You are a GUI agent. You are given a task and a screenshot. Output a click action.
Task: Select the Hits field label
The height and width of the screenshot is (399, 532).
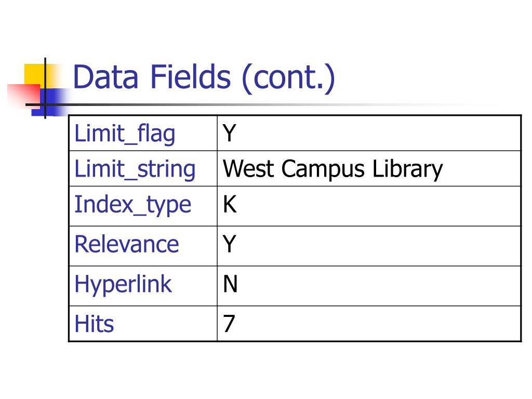tap(94, 324)
